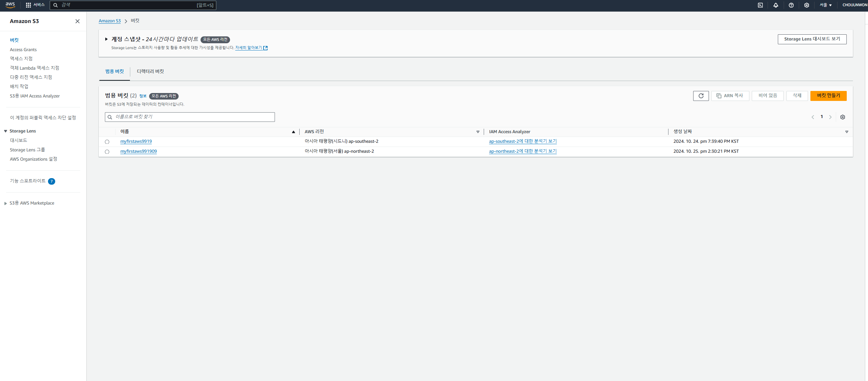The width and height of the screenshot is (868, 381).
Task: Click the 비어 있음 button
Action: click(x=768, y=96)
